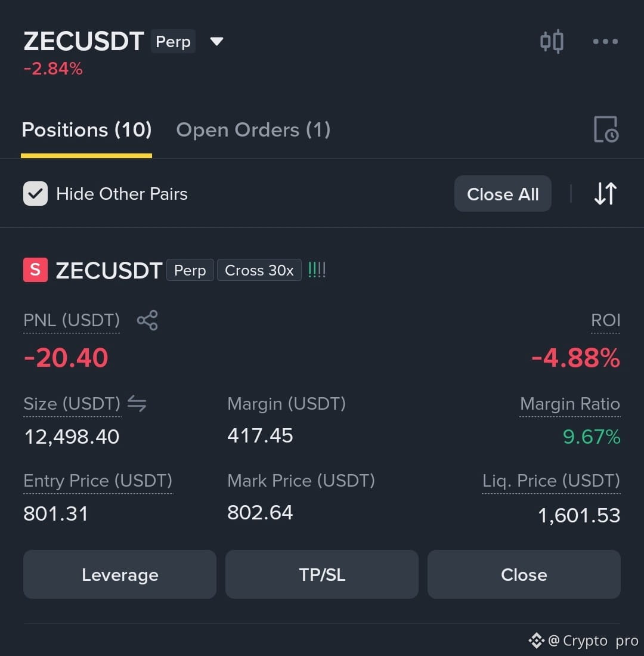Tap the ROI label for details
Image resolution: width=644 pixels, height=656 pixels.
pos(605,320)
